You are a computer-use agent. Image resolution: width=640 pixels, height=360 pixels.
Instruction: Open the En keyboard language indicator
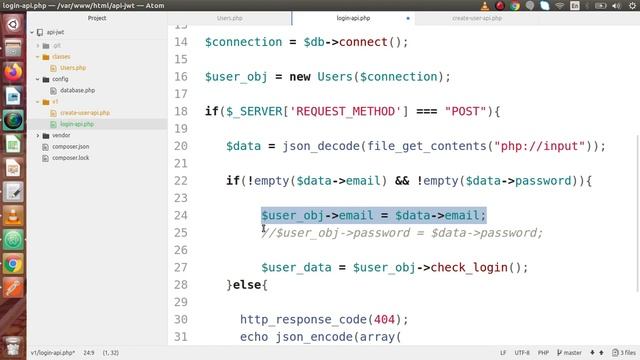point(575,5)
